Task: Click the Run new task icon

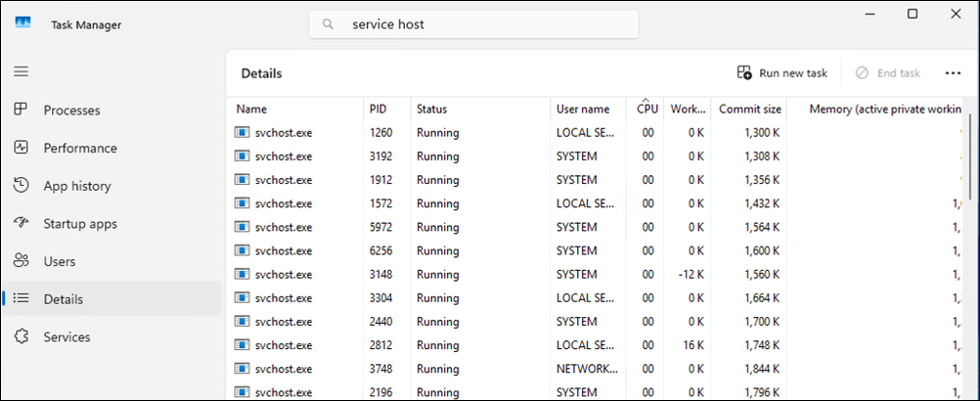Action: pos(744,73)
